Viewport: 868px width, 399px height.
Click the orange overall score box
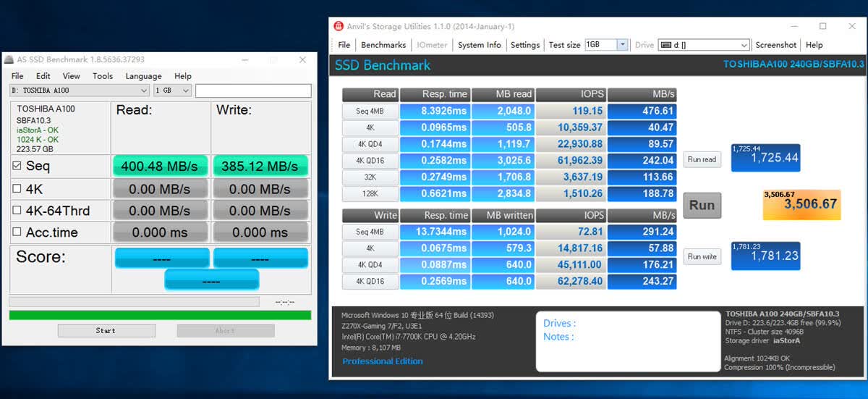[x=800, y=204]
